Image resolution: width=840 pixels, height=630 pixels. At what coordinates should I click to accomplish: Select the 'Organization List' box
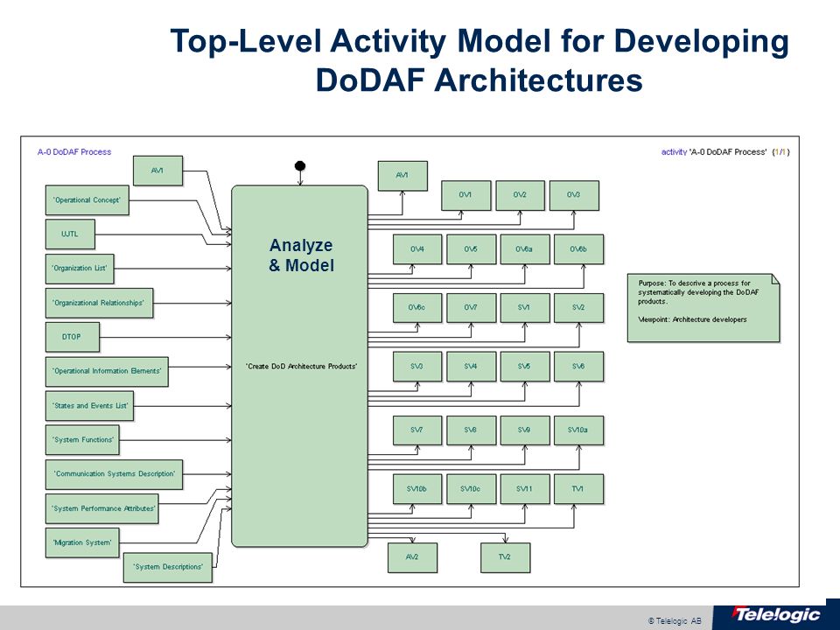[80, 269]
